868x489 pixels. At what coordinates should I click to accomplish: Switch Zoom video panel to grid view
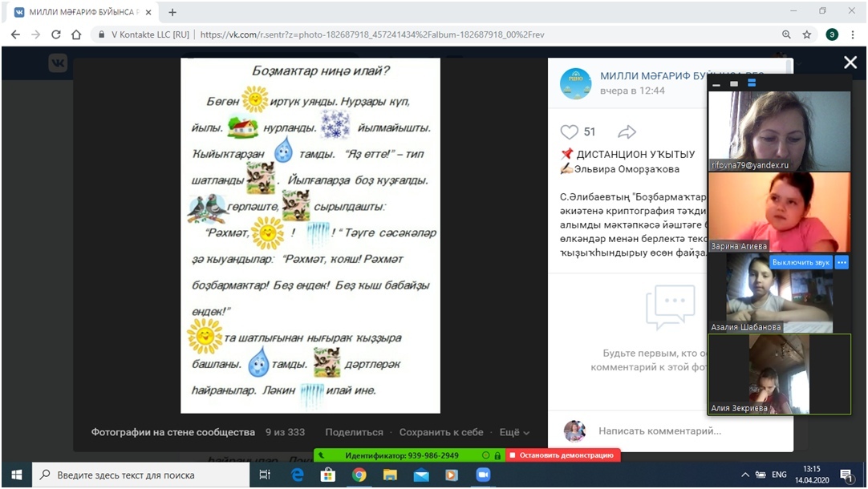pos(752,83)
